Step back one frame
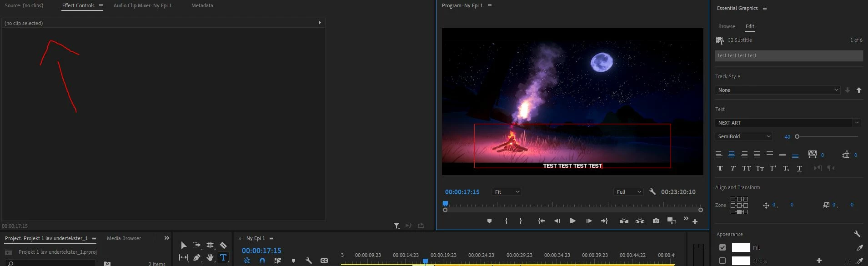This screenshot has height=266, width=868. 557,221
